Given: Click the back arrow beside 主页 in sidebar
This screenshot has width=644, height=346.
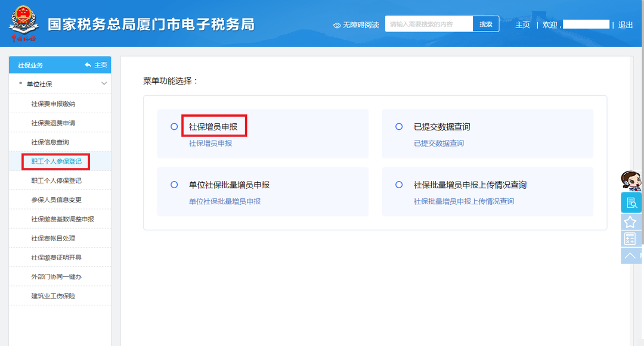Looking at the screenshot, I should pyautogui.click(x=88, y=65).
